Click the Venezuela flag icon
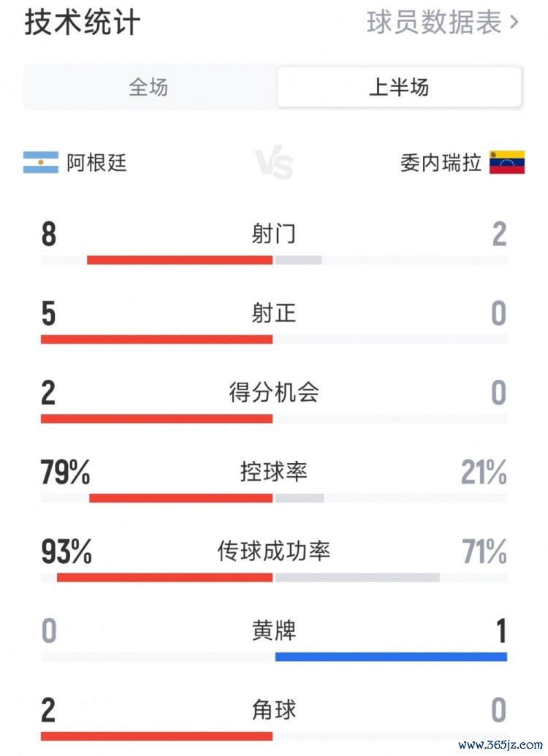 pos(507,162)
